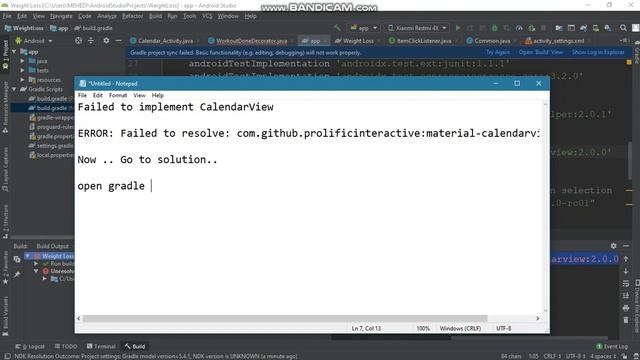This screenshot has height=360, width=640.
Task: Click the print icon in Build output gutter
Action: [x=626, y=308]
